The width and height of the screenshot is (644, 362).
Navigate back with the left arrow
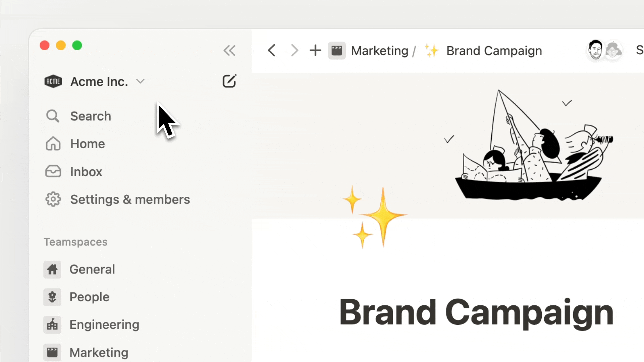272,51
